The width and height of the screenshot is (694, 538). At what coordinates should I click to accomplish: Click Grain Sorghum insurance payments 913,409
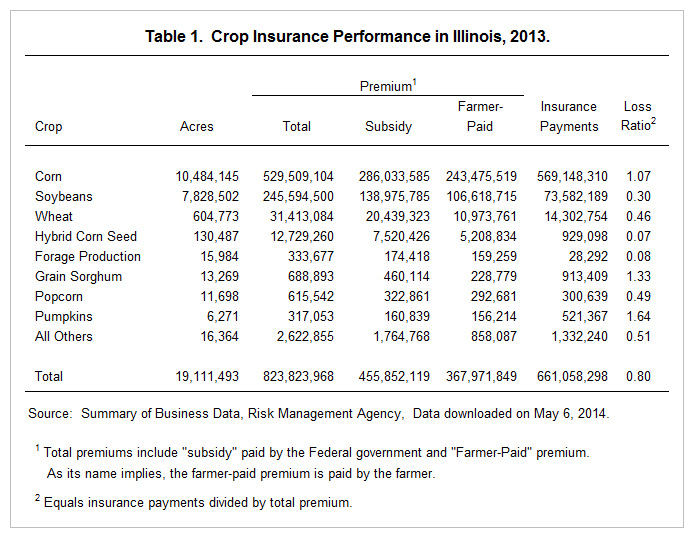[x=585, y=276]
